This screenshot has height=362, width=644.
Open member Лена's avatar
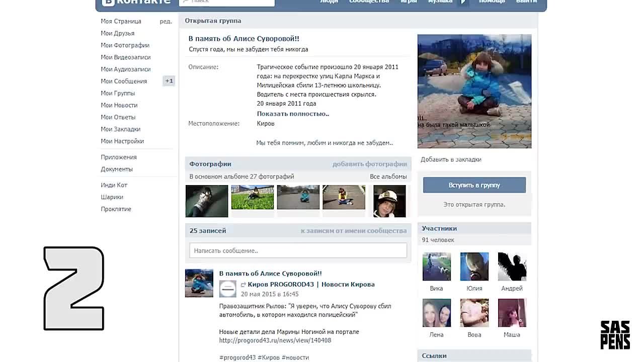pos(436,313)
